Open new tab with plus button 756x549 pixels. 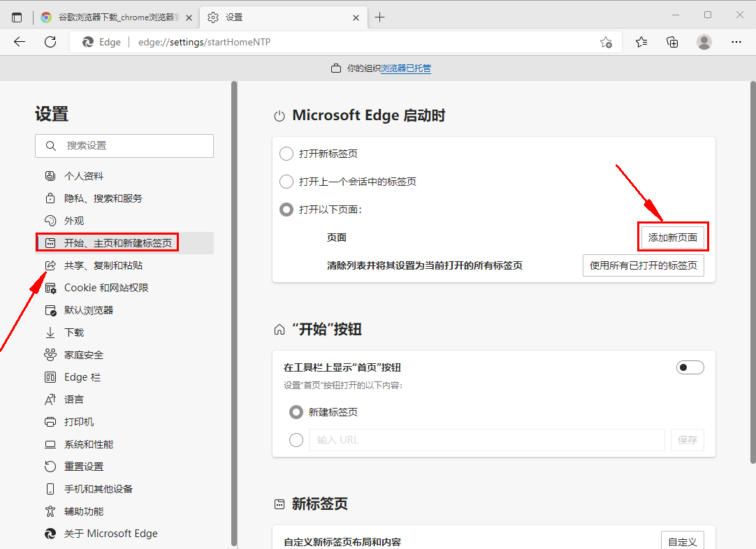pyautogui.click(x=380, y=17)
